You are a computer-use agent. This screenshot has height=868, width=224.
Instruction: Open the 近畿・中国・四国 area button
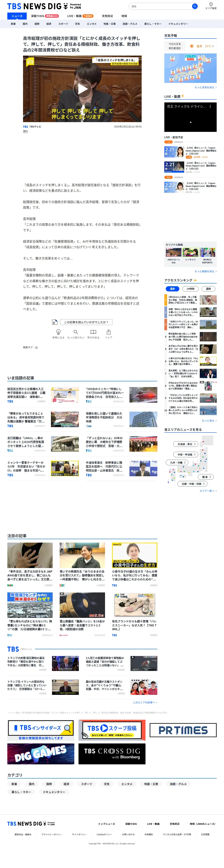point(192,484)
